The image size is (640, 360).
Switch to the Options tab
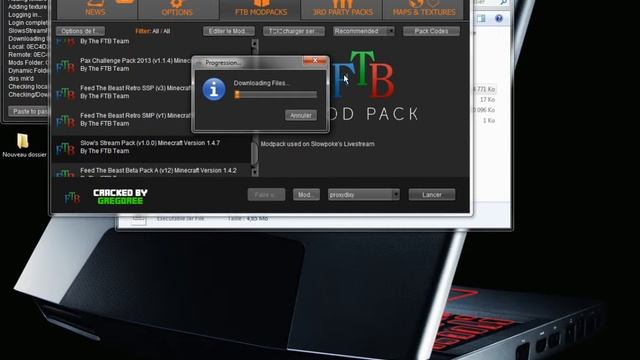pos(178,9)
